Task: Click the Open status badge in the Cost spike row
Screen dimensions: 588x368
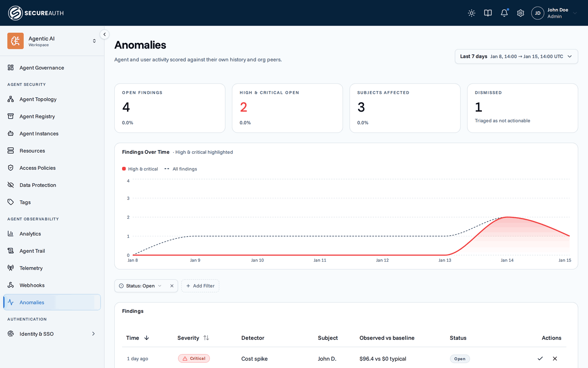Action: pos(460,359)
